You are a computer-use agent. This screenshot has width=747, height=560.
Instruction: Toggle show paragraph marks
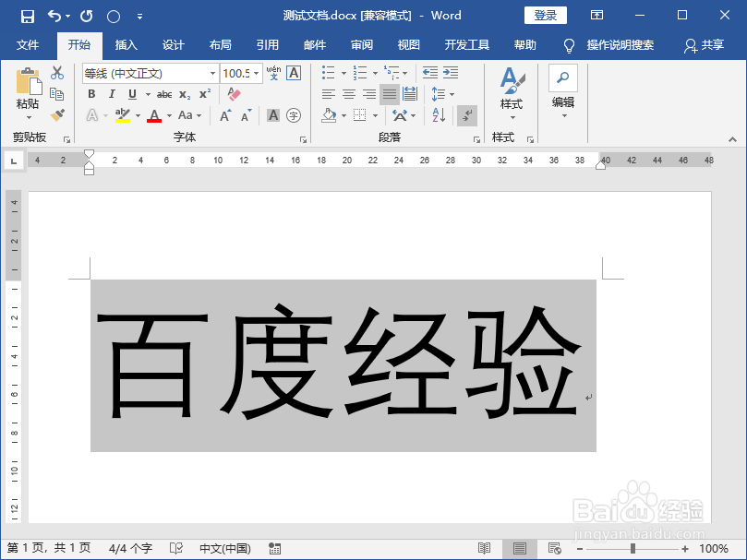click(467, 115)
